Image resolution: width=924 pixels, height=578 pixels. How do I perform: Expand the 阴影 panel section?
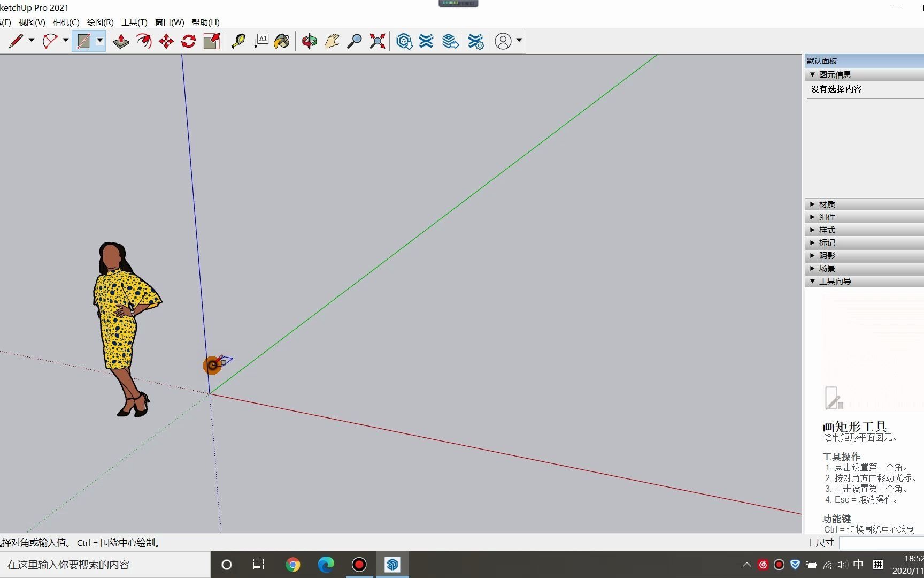(x=827, y=255)
